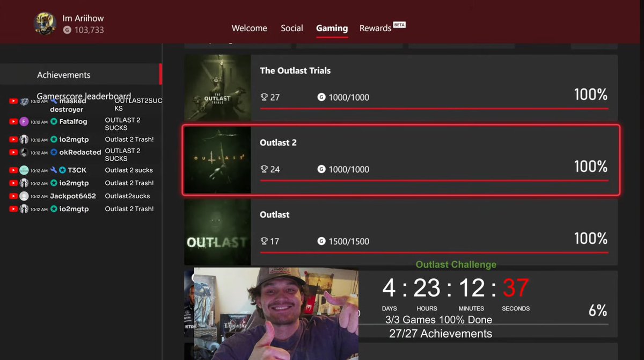This screenshot has width=644, height=360.
Task: Click the gamerscore G icon beside 103,733
Action: (67, 30)
